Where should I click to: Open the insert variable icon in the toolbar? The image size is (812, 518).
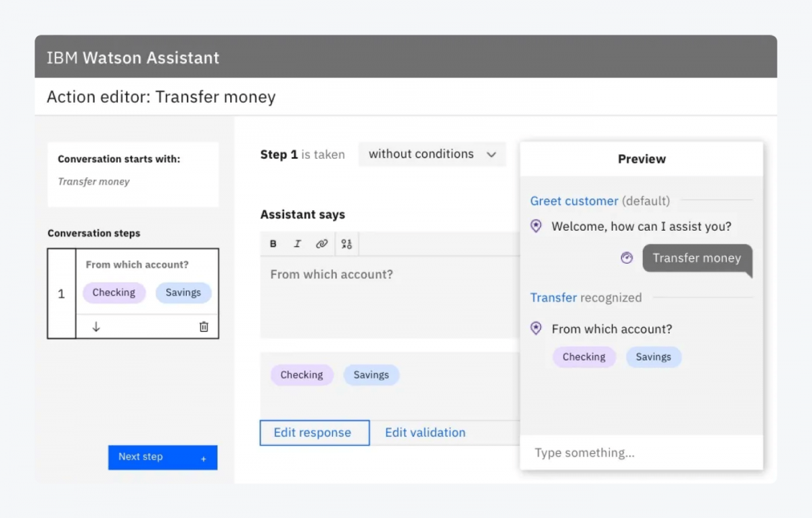point(346,243)
